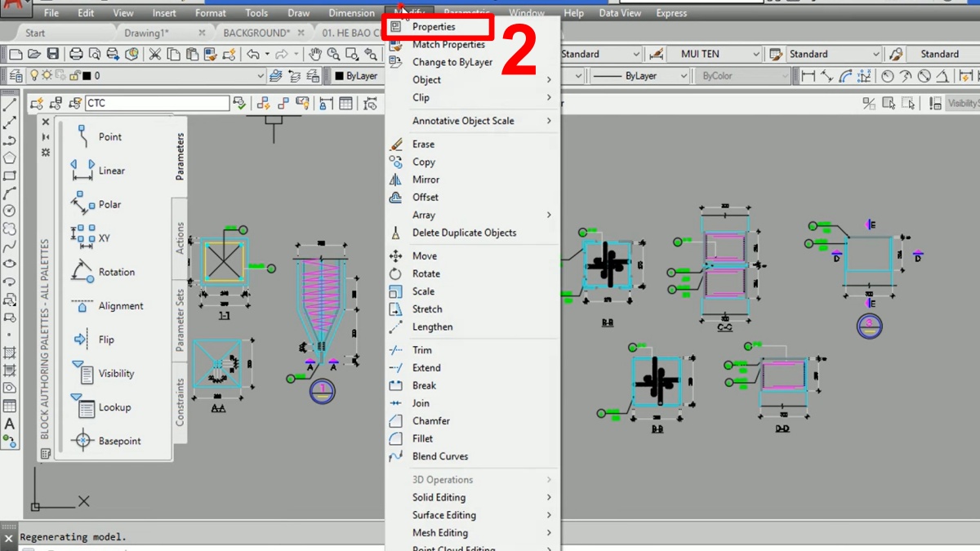Click the Plot (printer) icon
980x551 pixels.
coord(76,54)
